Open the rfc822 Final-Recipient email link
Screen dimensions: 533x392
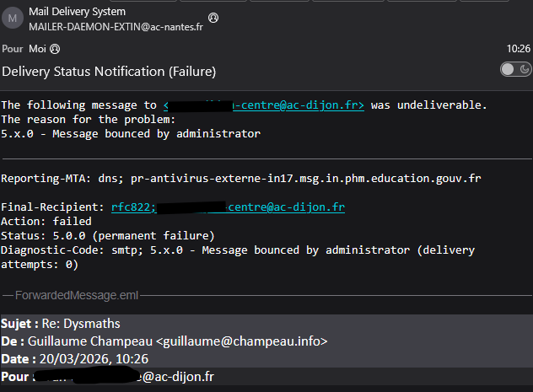[x=228, y=207]
